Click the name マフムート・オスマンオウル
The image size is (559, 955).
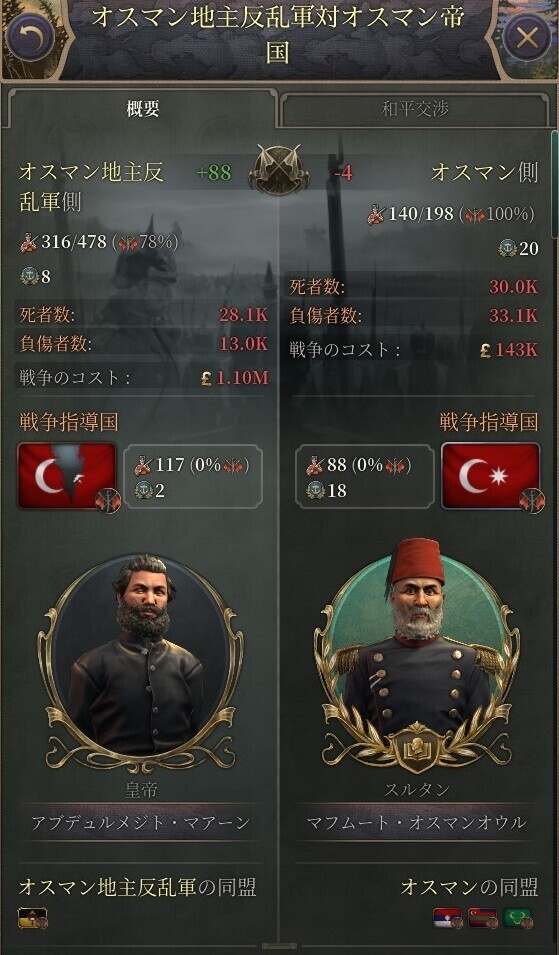tap(417, 823)
